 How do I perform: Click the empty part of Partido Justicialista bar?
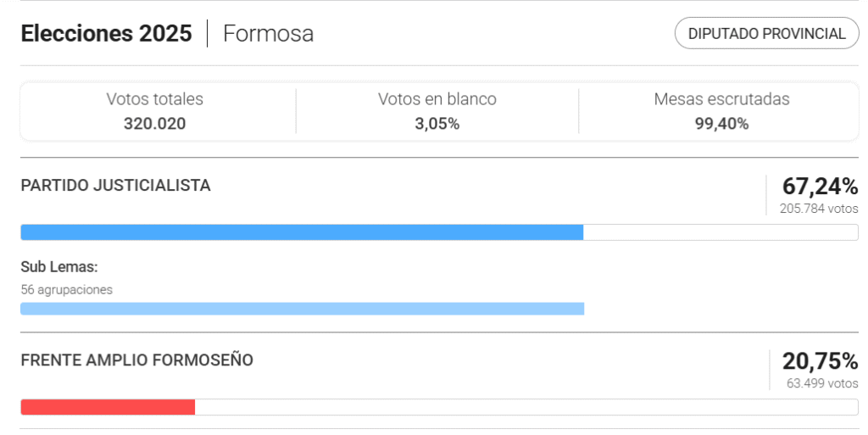[721, 232]
